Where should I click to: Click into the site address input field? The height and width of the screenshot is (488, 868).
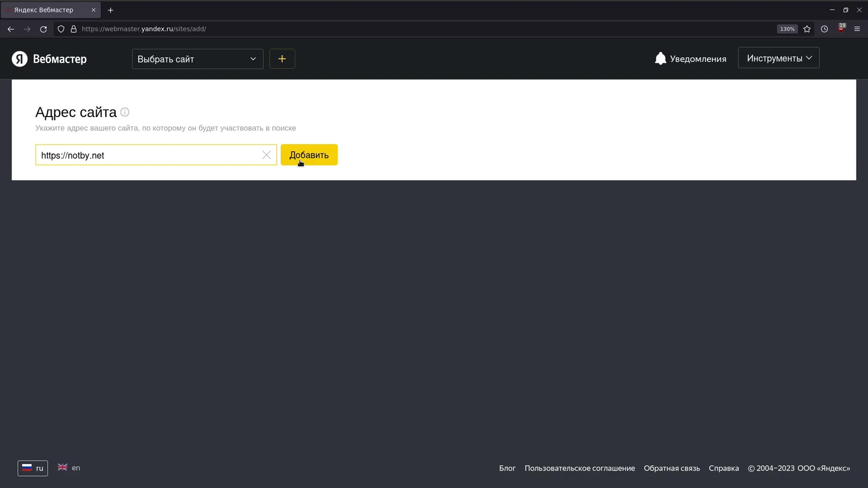[x=146, y=155]
